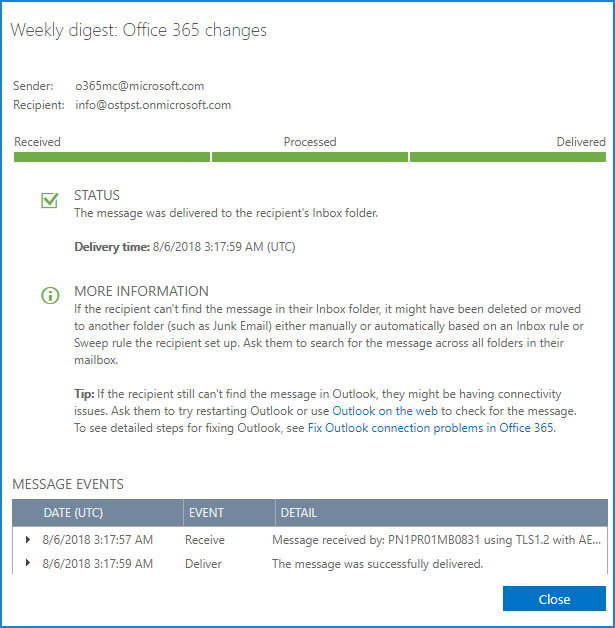Expand the 3:17:59 AM Deliver event row
This screenshot has width=615, height=628.
coord(28,563)
